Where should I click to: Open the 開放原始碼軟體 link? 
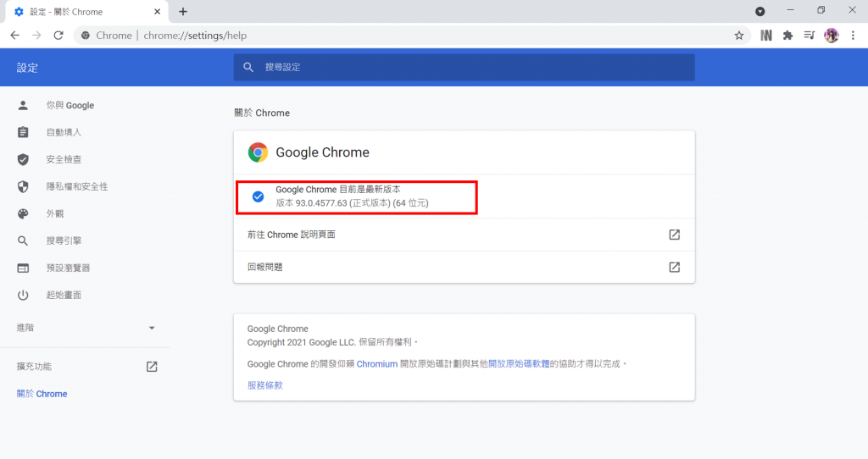(519, 364)
